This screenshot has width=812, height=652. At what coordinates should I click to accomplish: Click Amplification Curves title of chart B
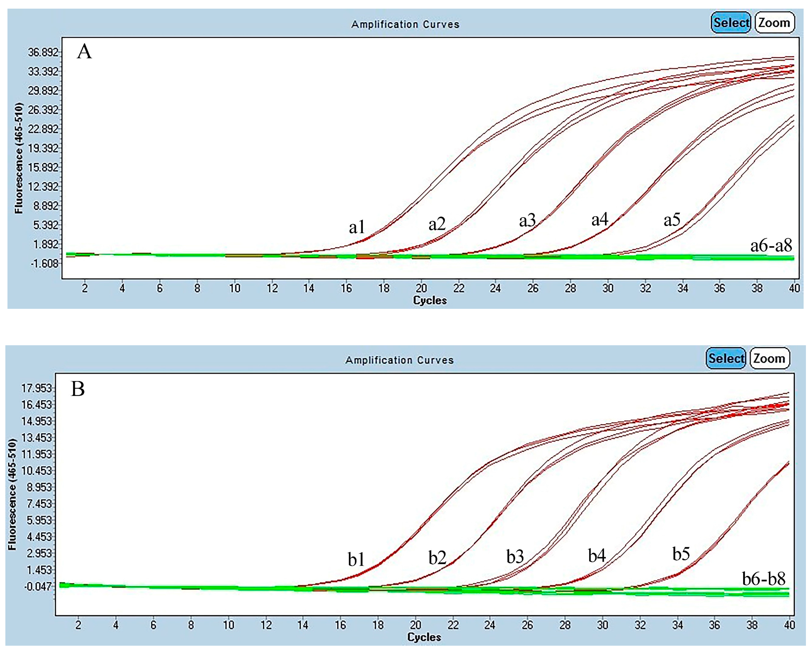[x=400, y=360]
